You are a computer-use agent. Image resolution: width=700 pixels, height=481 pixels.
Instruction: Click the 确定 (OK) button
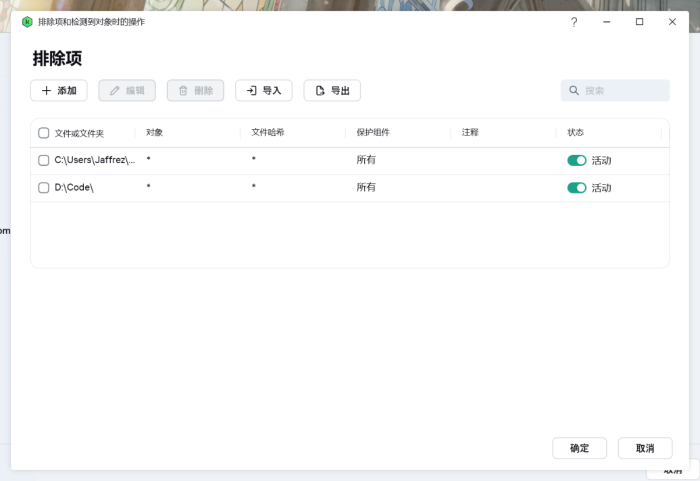point(579,448)
